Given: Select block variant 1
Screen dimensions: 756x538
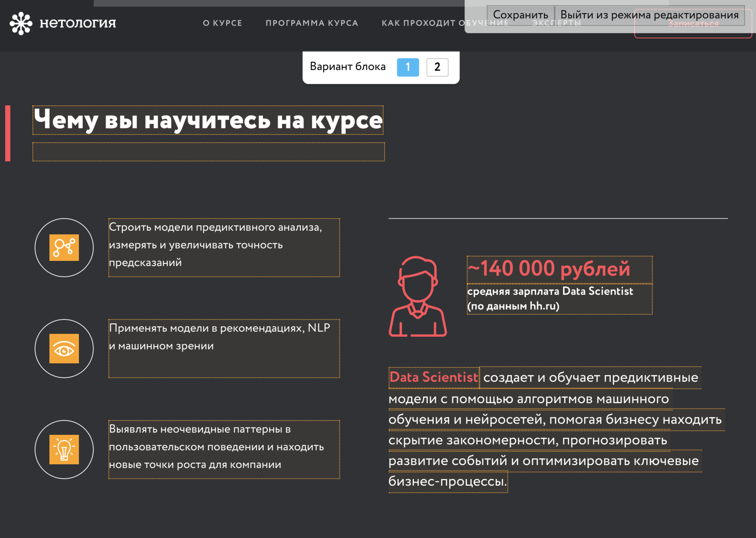Looking at the screenshot, I should (408, 67).
